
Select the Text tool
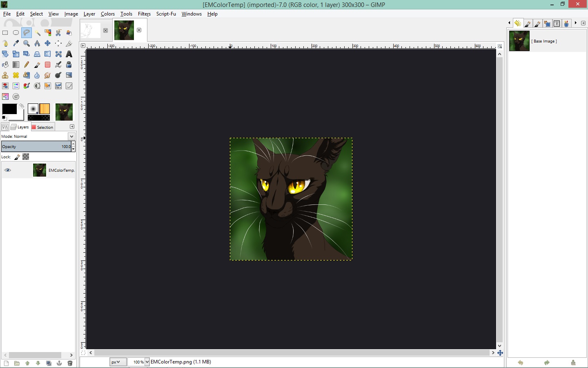tap(69, 54)
